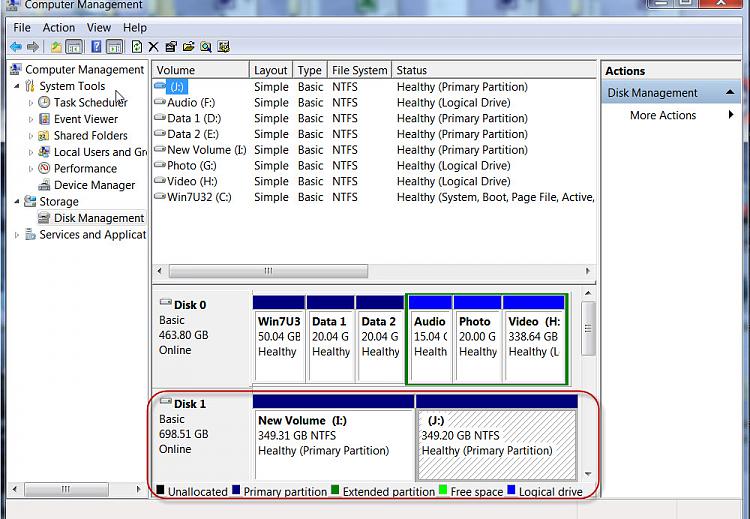Screen dimensions: 750x519
Task: Click the System Tools icon
Action: pyautogui.click(x=30, y=86)
